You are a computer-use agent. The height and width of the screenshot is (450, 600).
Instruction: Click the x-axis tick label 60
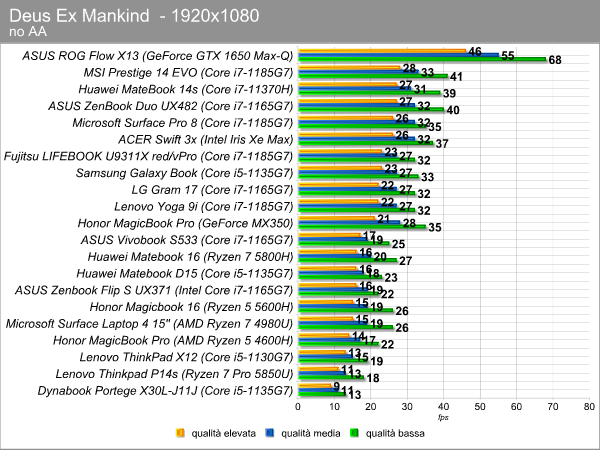coord(516,407)
